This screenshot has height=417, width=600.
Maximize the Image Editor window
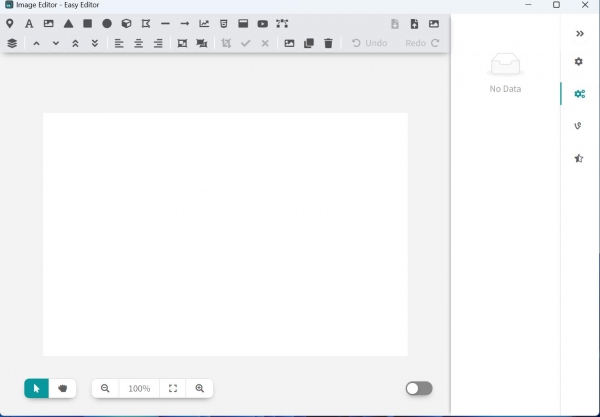[x=556, y=5]
